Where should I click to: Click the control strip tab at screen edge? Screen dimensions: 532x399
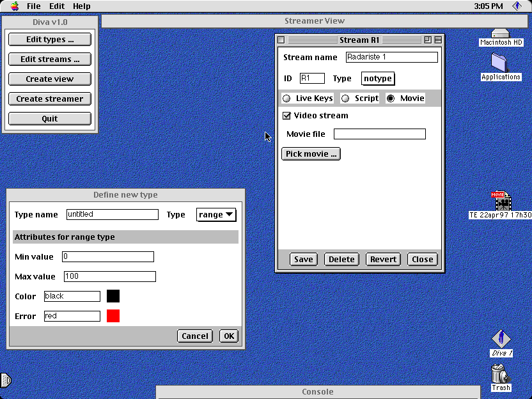pos(5,380)
